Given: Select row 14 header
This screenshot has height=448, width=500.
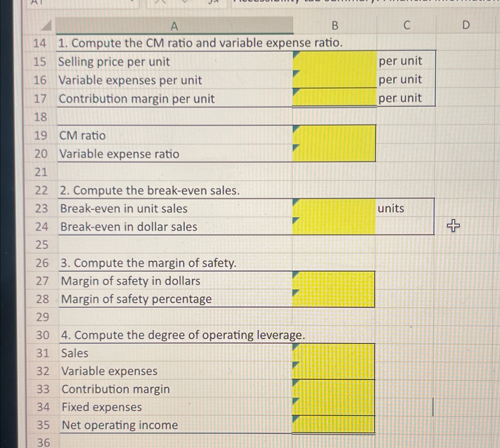Looking at the screenshot, I should click(x=40, y=44).
